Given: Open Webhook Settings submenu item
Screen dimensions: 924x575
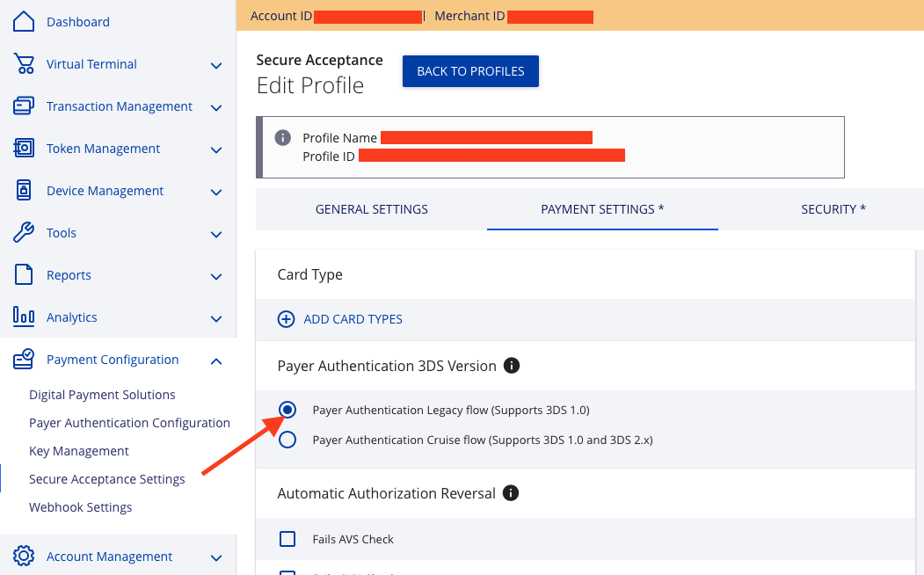Looking at the screenshot, I should click(x=80, y=507).
